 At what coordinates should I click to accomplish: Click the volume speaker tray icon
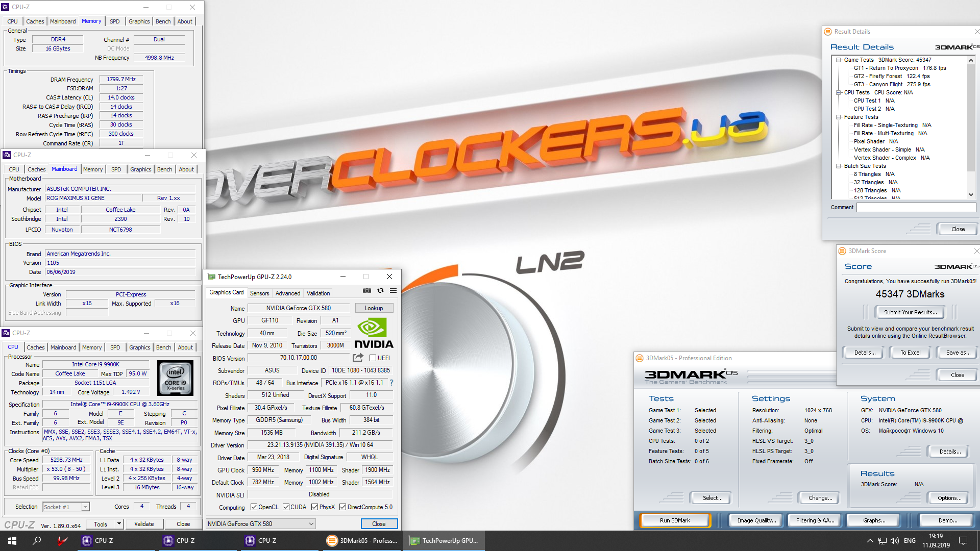[x=894, y=541]
